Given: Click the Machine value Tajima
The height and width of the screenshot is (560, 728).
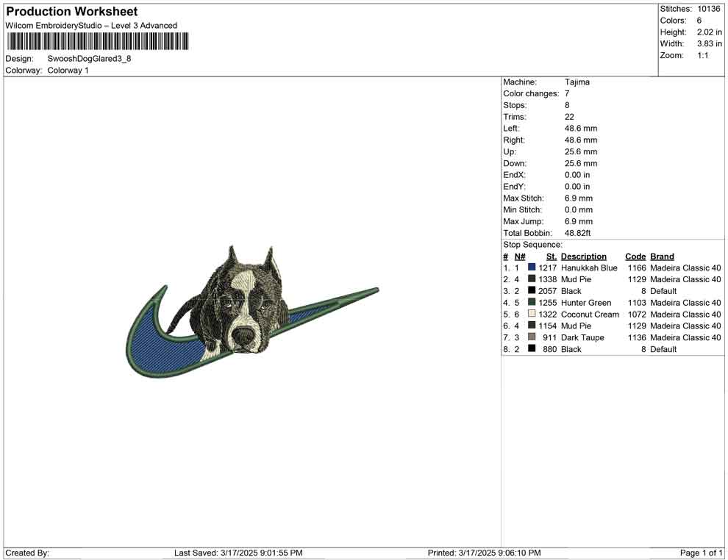Looking at the screenshot, I should 577,82.
